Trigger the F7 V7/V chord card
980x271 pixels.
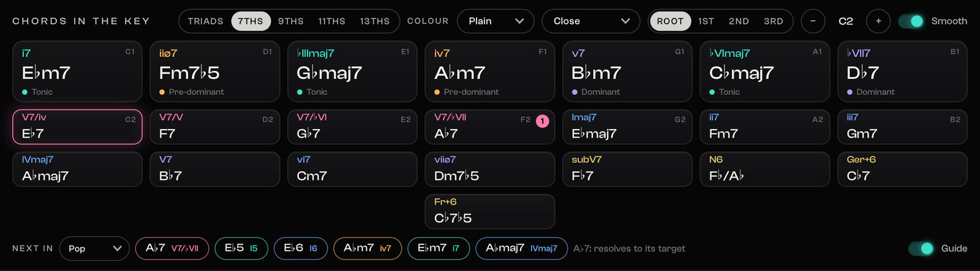pos(215,127)
